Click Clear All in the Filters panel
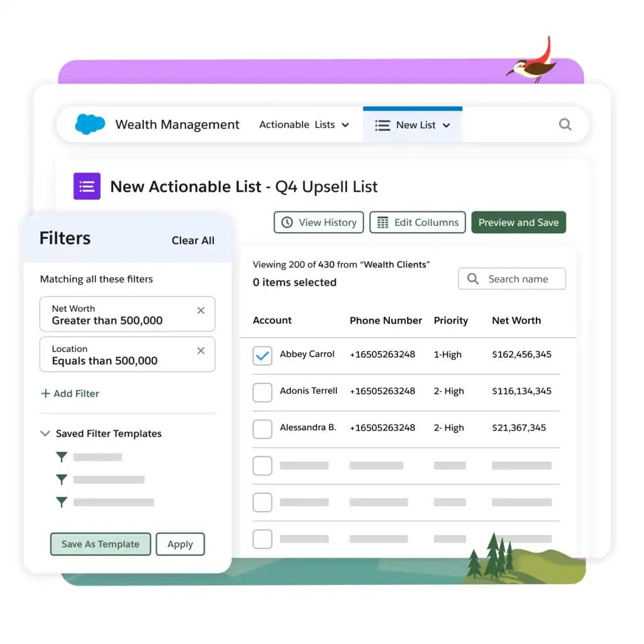Viewport: 644px width, 644px height. (193, 240)
